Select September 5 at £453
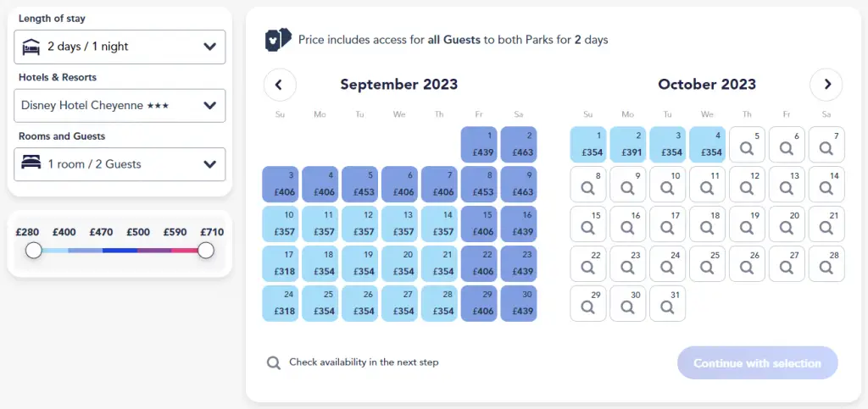Image resolution: width=868 pixels, height=409 pixels. pos(359,184)
